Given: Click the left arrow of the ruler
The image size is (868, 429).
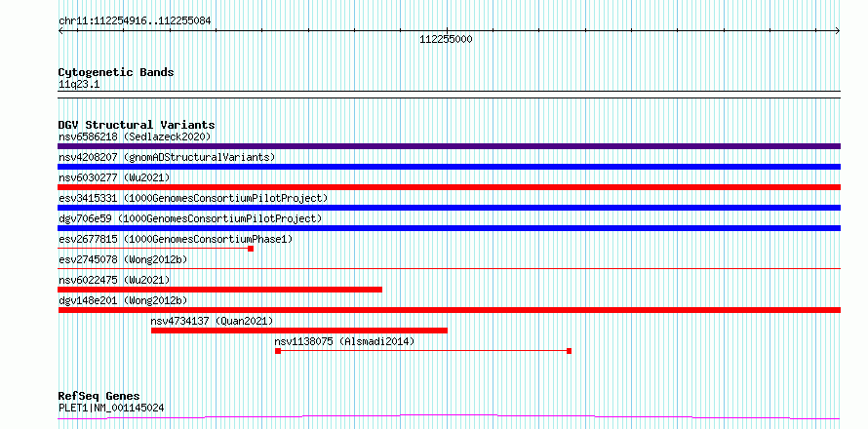Looking at the screenshot, I should tap(60, 31).
